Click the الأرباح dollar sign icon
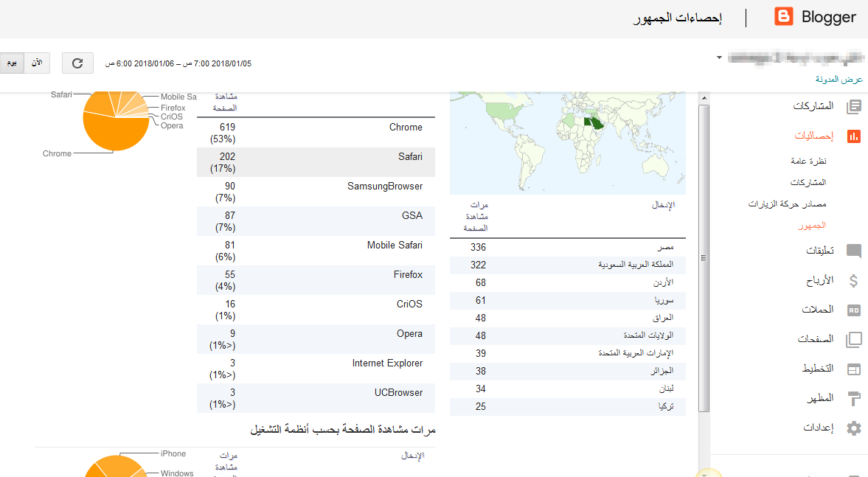The width and height of the screenshot is (868, 477). [x=853, y=281]
